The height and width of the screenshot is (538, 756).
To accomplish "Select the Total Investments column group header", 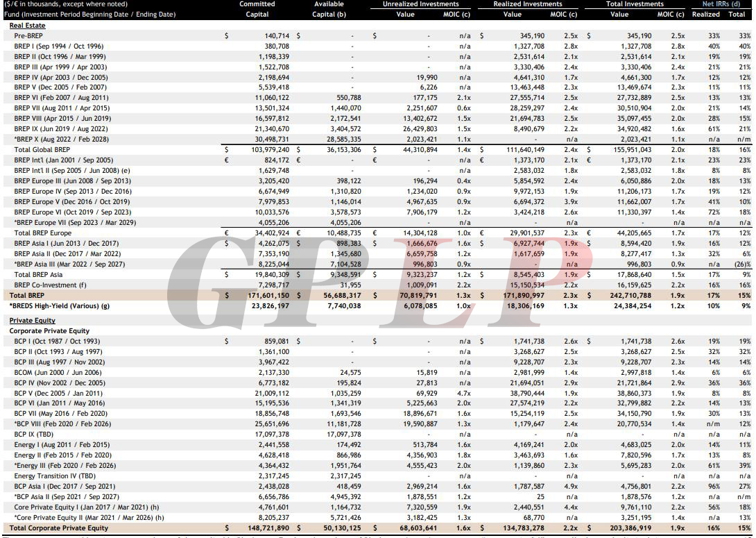I will (635, 4).
